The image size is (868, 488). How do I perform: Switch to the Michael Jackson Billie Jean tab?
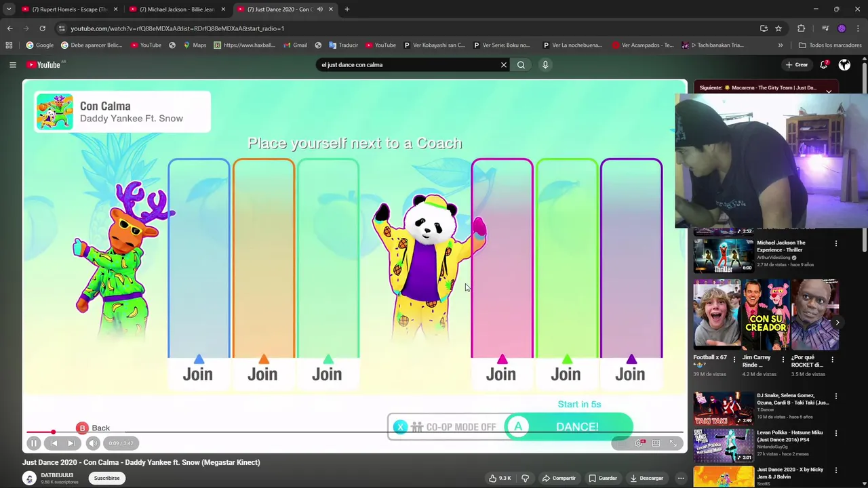tap(176, 9)
